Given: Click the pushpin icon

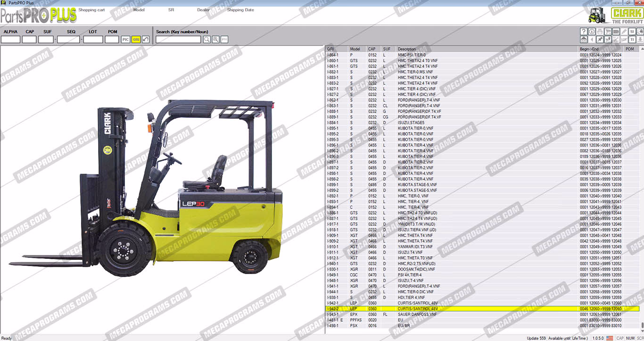Looking at the screenshot, I should tap(600, 40).
